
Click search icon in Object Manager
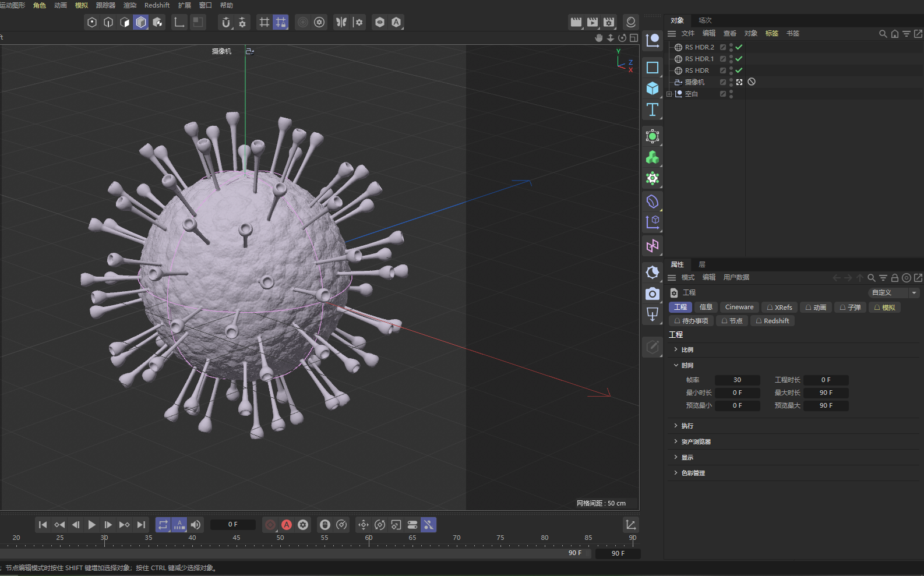(883, 34)
